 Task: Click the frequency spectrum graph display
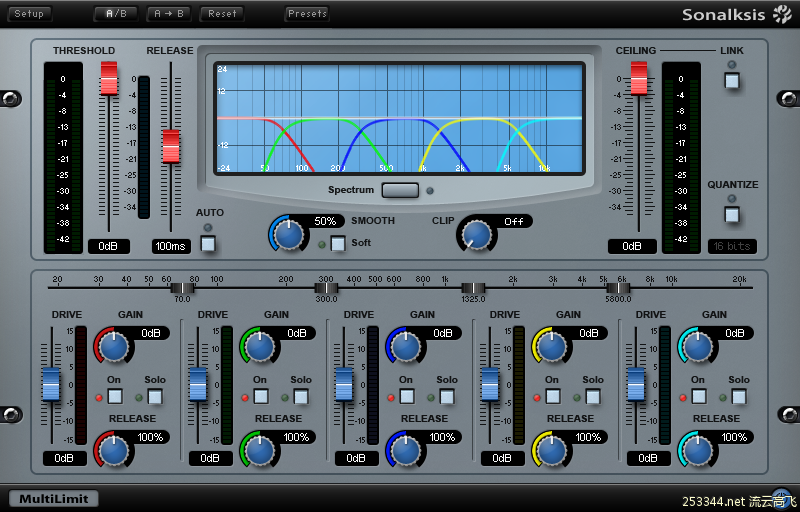(399, 118)
